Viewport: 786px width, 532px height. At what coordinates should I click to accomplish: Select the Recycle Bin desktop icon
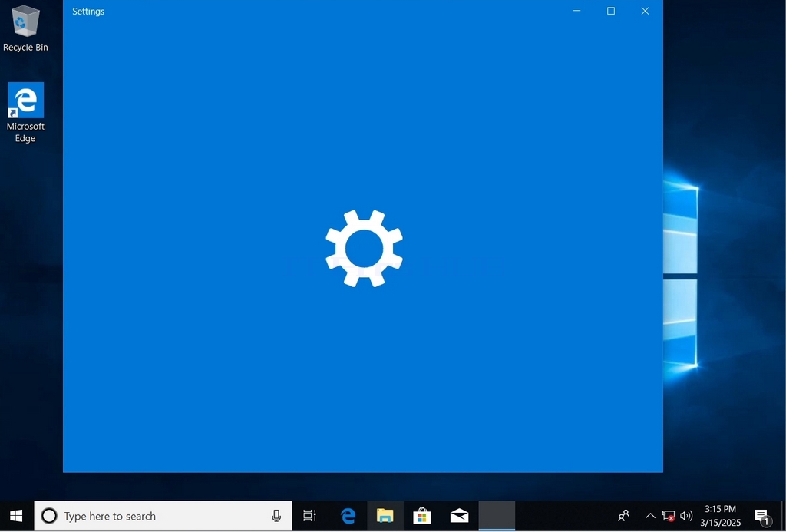click(25, 28)
